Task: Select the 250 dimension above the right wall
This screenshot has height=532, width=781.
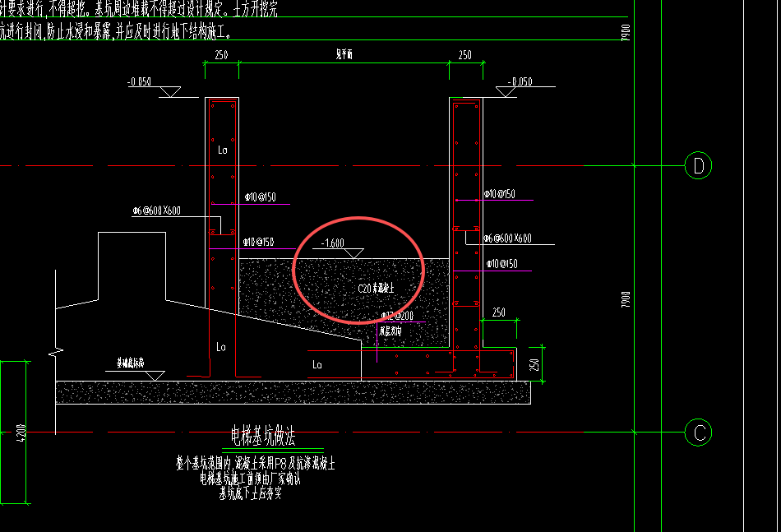Action: click(464, 55)
